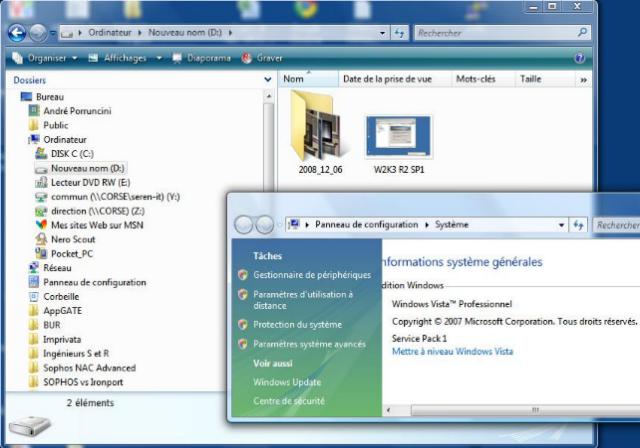640x448 pixels.
Task: Select Lecteur DVD RW (E:) drive
Action: click(x=83, y=182)
